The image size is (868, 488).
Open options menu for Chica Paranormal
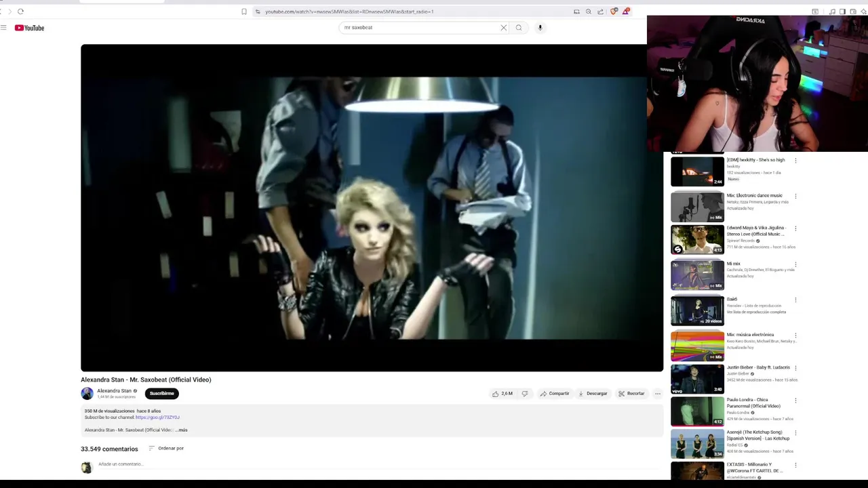pyautogui.click(x=795, y=401)
